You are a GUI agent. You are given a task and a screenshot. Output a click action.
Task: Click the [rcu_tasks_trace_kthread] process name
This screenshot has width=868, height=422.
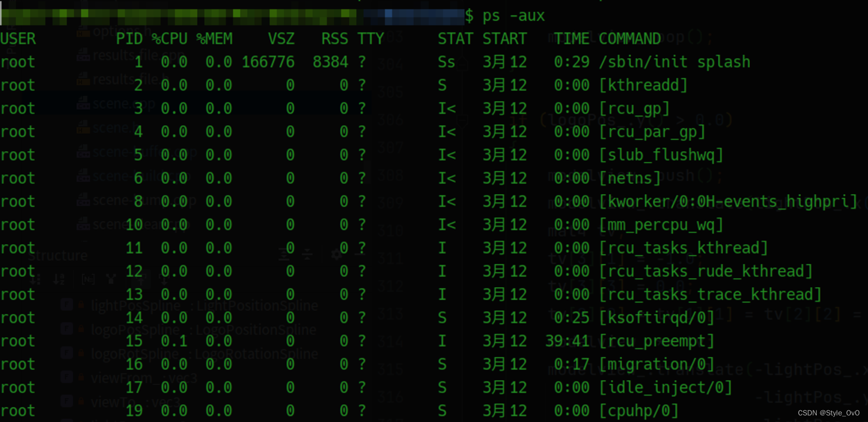pos(710,295)
